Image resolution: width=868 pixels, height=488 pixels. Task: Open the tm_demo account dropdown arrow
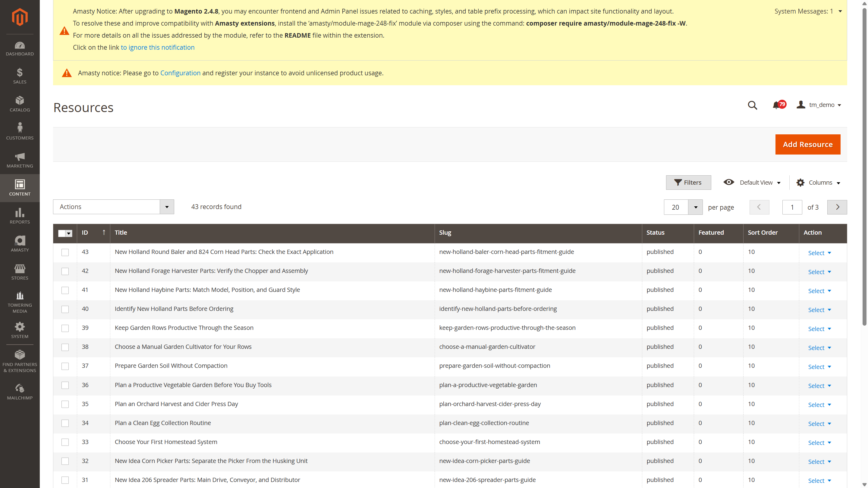click(x=839, y=105)
